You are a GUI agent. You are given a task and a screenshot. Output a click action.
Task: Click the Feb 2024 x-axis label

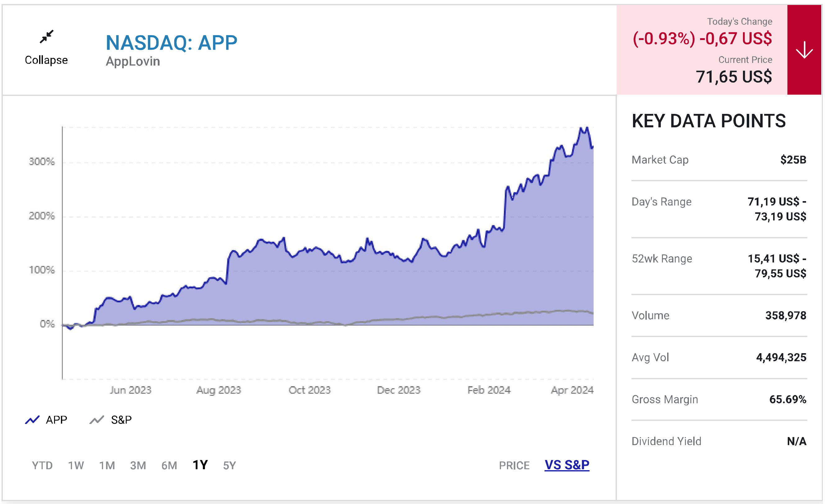(x=489, y=390)
